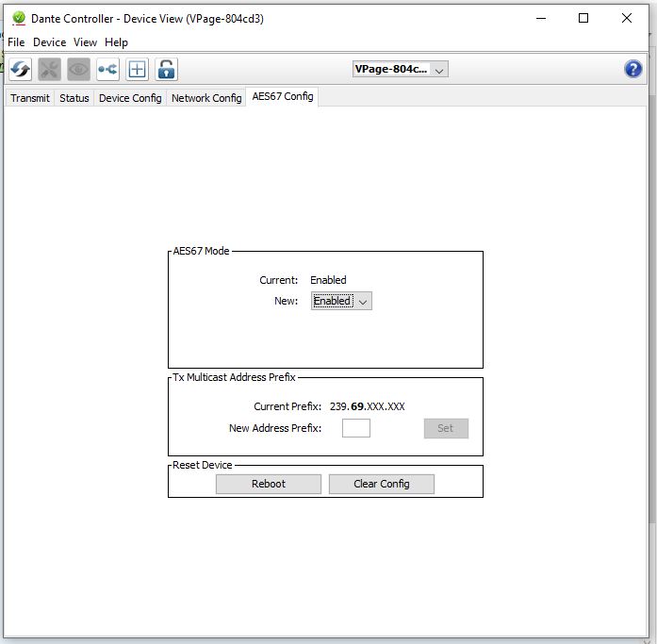Click the Device Lock padlock icon
Viewport: 657px width, 644px height.
pos(166,69)
